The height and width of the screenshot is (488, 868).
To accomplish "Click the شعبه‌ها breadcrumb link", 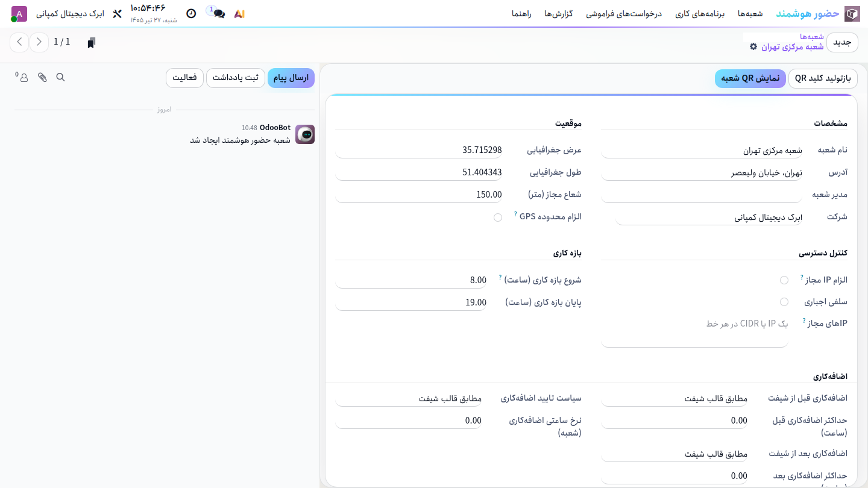I will click(x=812, y=37).
